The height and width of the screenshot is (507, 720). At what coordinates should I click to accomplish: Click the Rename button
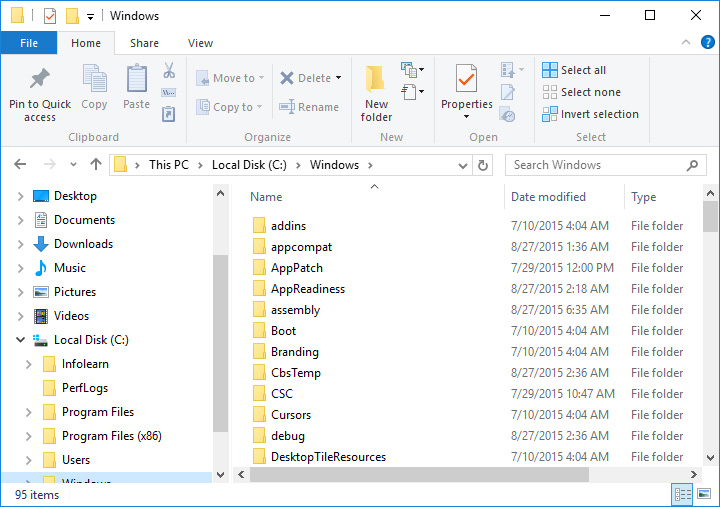coord(309,107)
